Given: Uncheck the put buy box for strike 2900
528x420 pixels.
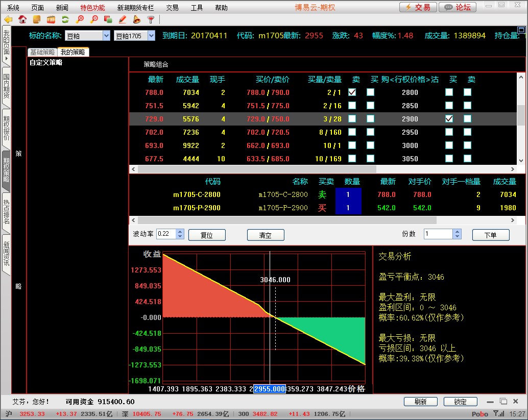Looking at the screenshot, I should point(449,119).
